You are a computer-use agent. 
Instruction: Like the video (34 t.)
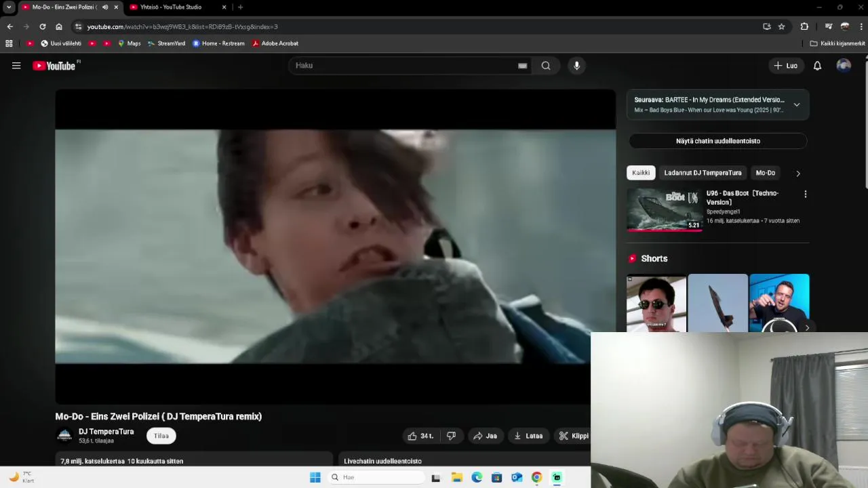point(420,436)
